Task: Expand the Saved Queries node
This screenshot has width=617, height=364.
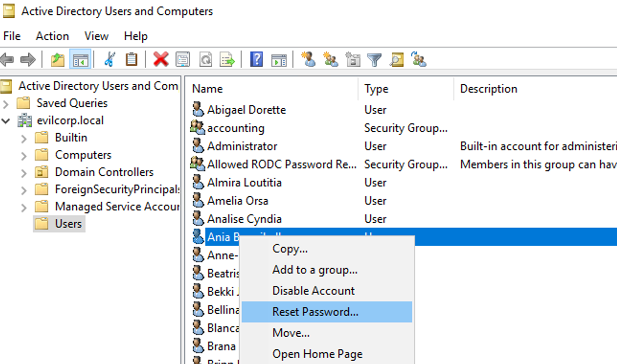Action: tap(6, 104)
